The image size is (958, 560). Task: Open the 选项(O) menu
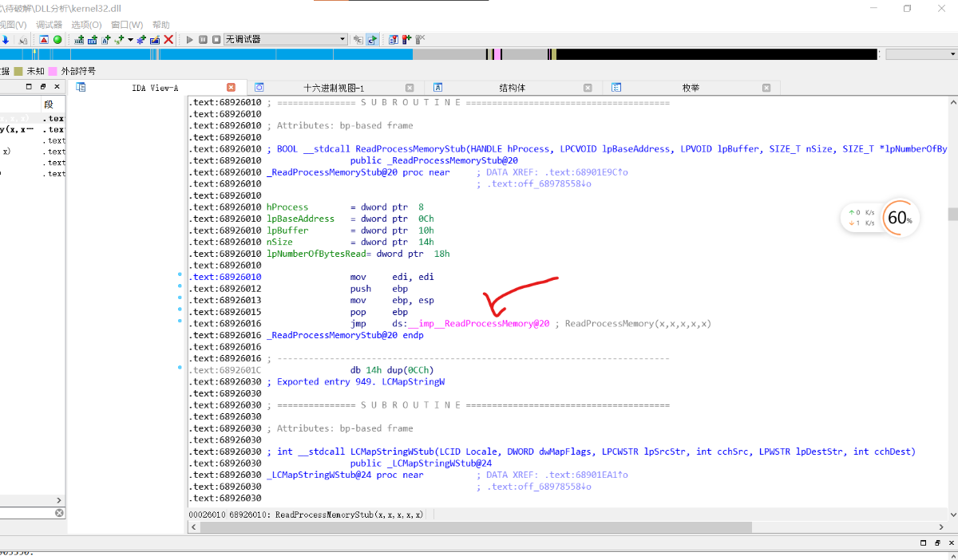[x=86, y=25]
